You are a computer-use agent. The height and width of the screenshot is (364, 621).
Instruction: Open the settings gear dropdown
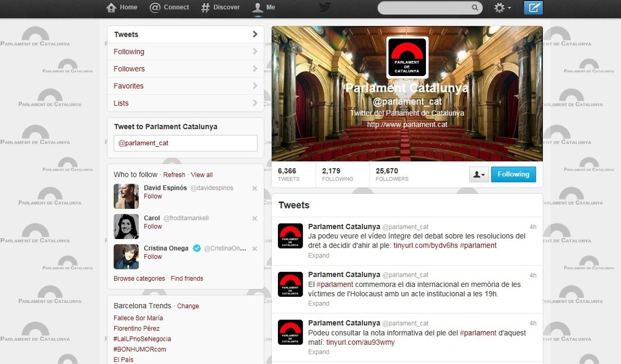point(502,8)
